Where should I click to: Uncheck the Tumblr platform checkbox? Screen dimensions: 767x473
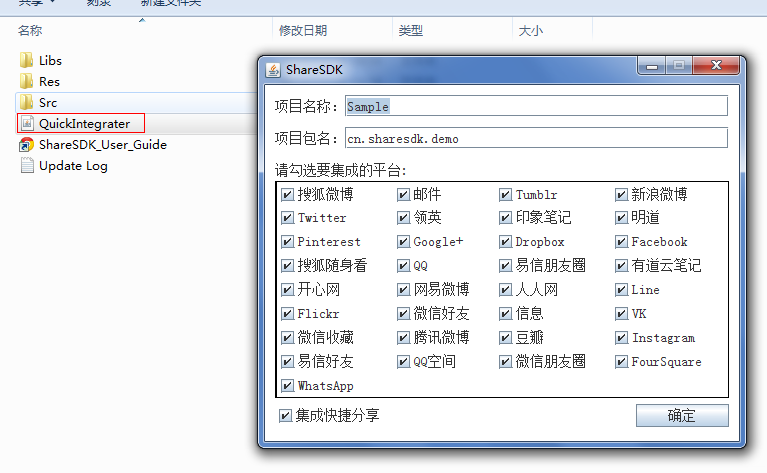(505, 195)
